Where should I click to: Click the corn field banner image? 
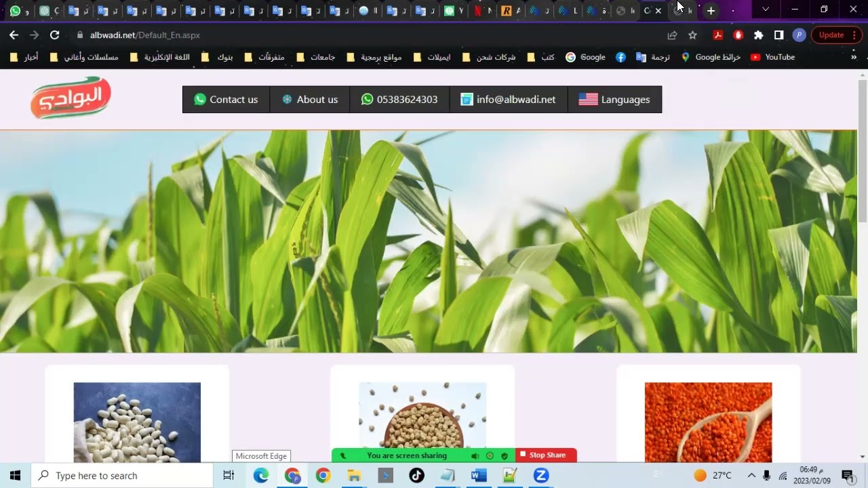click(429, 241)
